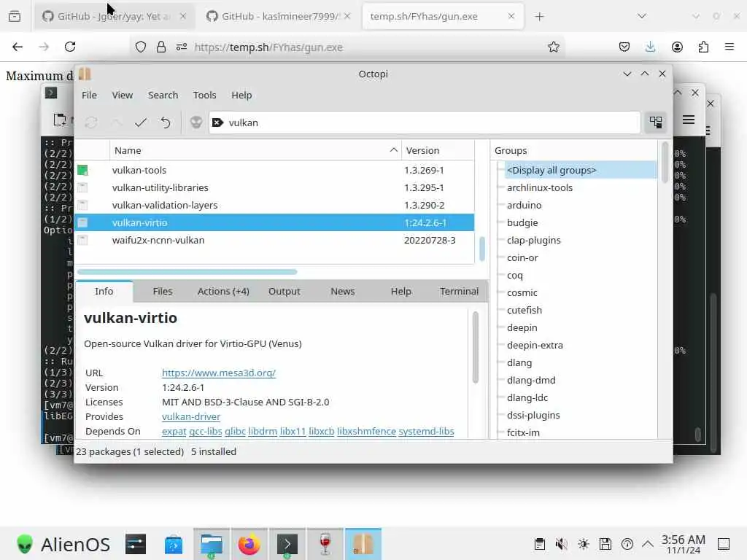This screenshot has width=747, height=560.
Task: Click the Pocket save icon in Firefox
Action: (624, 47)
